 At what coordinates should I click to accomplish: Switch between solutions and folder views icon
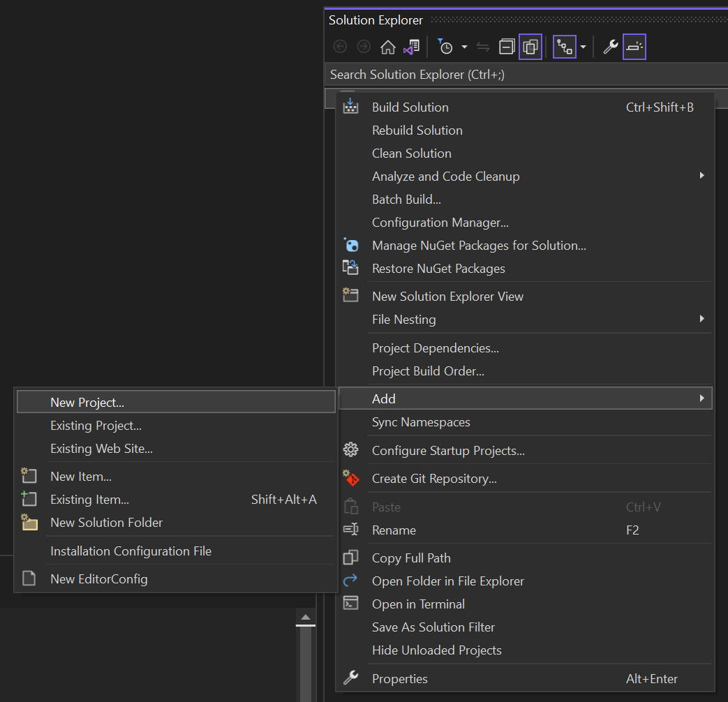coord(412,47)
